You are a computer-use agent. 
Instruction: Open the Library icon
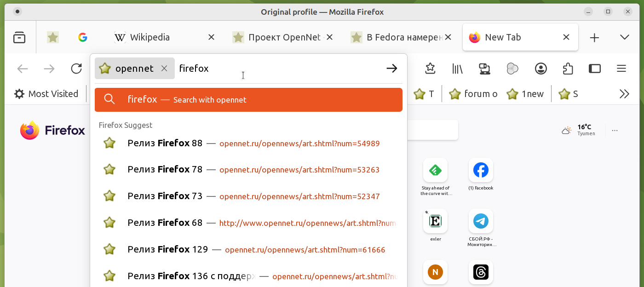tap(457, 69)
